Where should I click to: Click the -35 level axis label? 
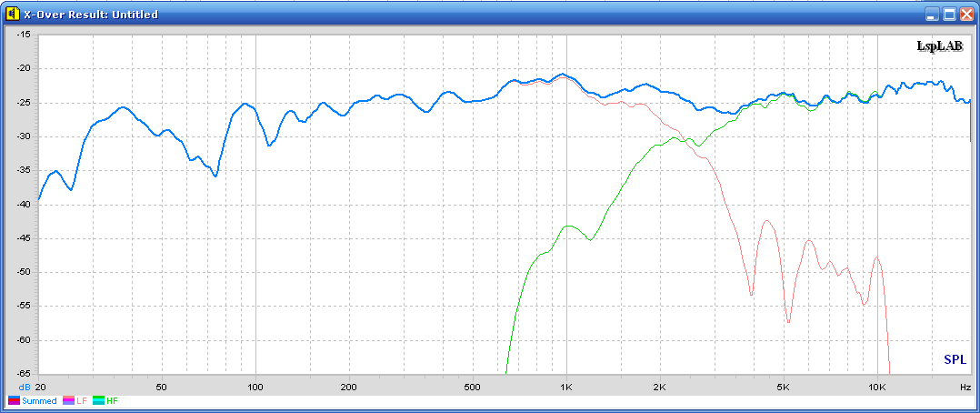24,170
